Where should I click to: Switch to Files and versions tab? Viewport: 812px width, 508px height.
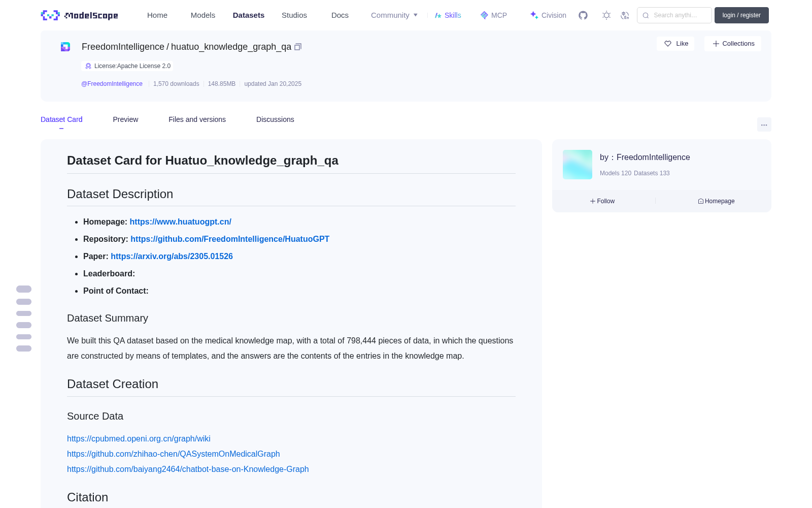click(x=197, y=119)
